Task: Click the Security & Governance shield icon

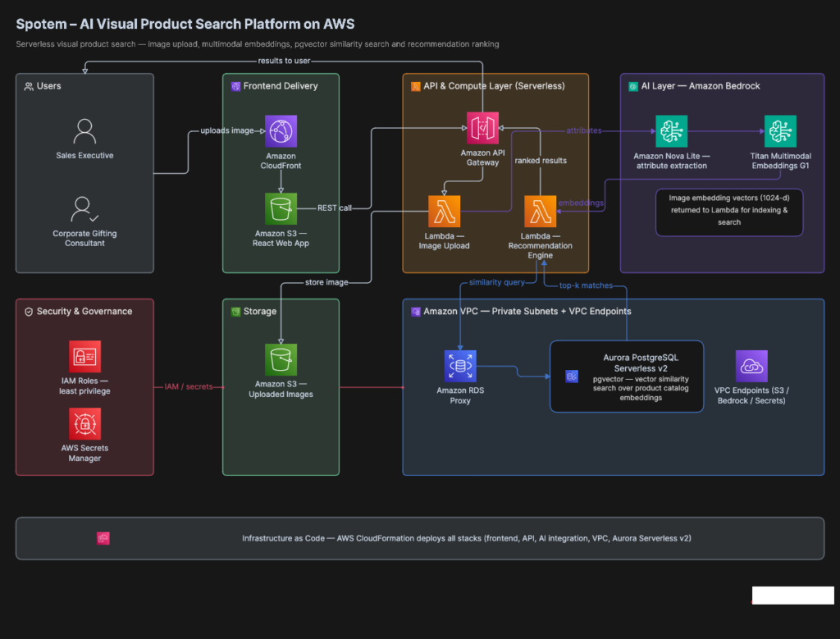Action: point(29,312)
